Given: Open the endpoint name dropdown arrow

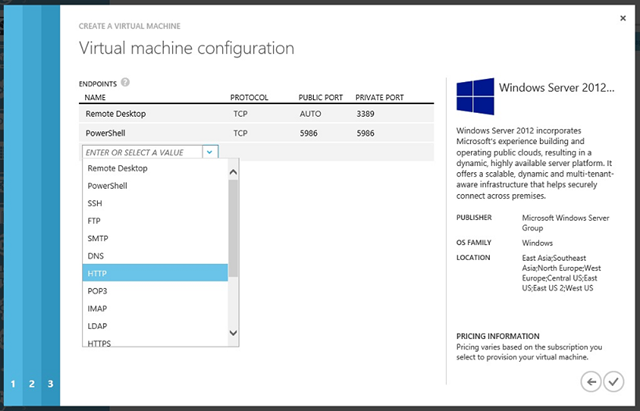Looking at the screenshot, I should coord(210,152).
